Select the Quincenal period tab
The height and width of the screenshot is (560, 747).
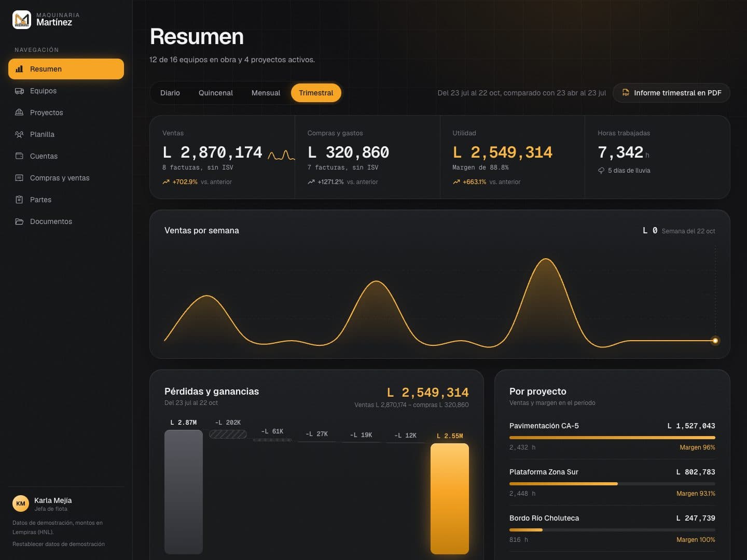[x=216, y=93]
